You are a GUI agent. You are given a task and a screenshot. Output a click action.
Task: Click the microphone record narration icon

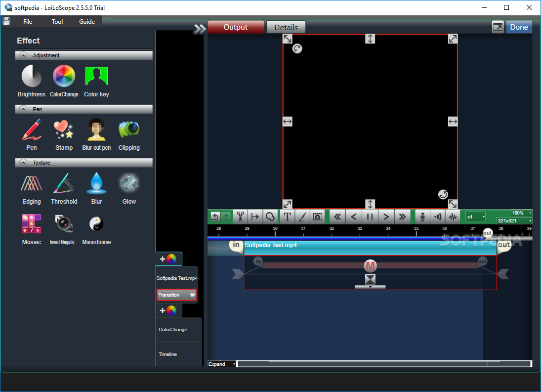pos(422,217)
